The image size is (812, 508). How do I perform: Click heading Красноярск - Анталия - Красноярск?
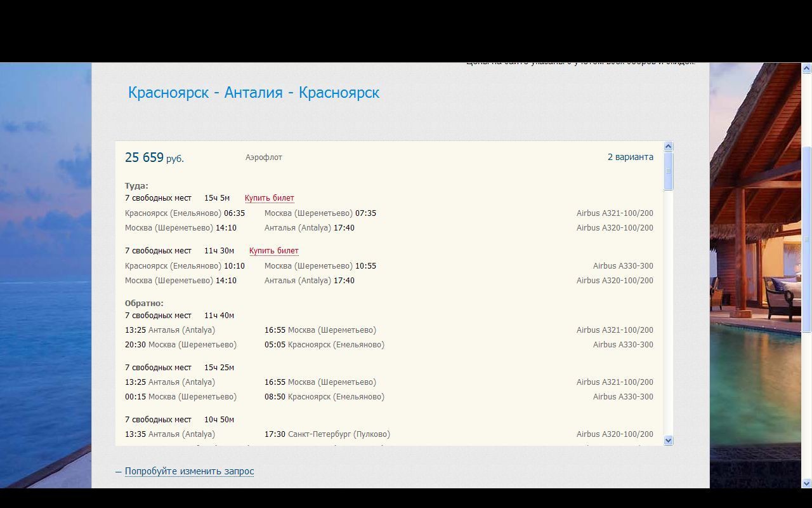[x=254, y=93]
